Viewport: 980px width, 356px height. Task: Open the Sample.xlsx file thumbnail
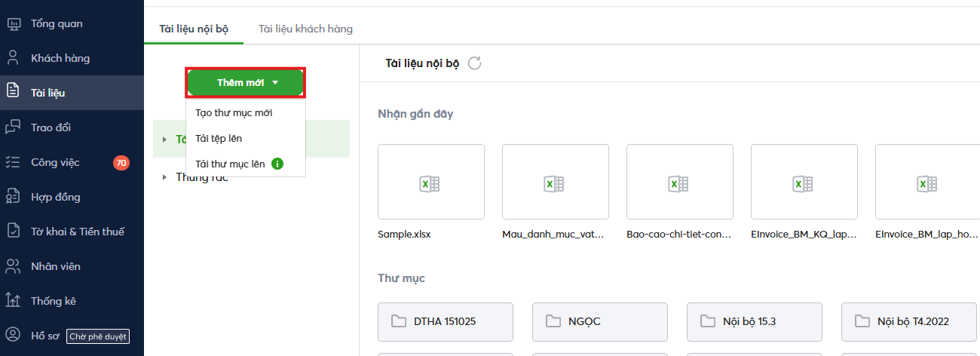pyautogui.click(x=430, y=183)
